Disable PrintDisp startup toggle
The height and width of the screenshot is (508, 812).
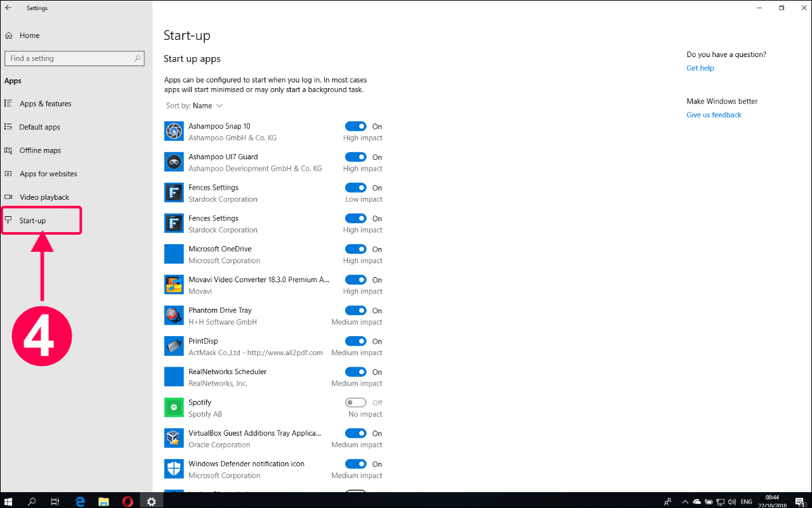pos(356,341)
